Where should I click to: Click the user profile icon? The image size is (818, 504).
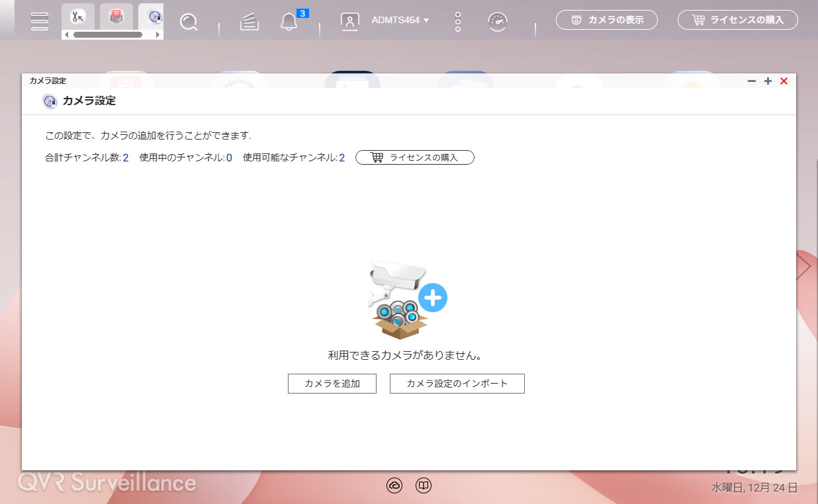(x=349, y=21)
